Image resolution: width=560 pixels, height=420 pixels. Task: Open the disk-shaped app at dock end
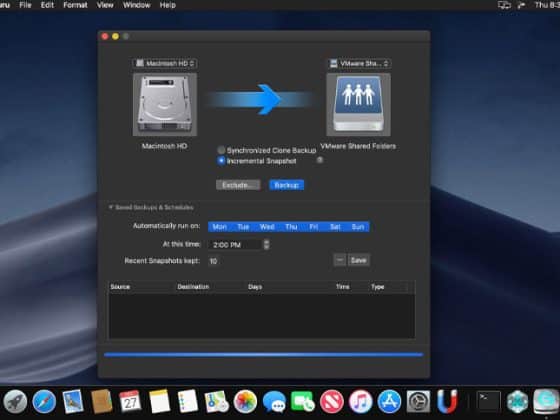tap(546, 401)
